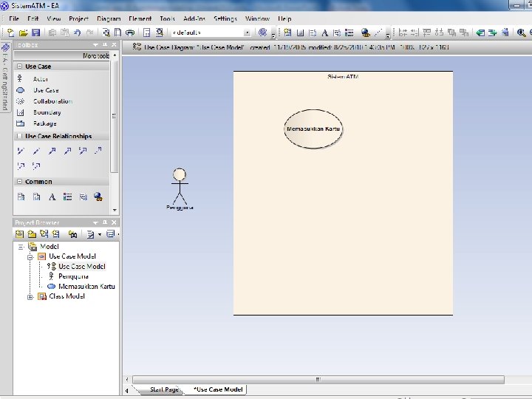Save the project with the floppy icon
This screenshot has height=399, width=532.
(35, 33)
